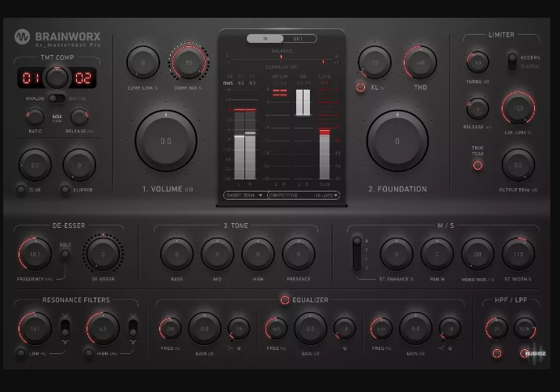Image resolution: width=560 pixels, height=392 pixels.
Task: Click the De-Esser Frequency kHz knob
Action: 35,254
